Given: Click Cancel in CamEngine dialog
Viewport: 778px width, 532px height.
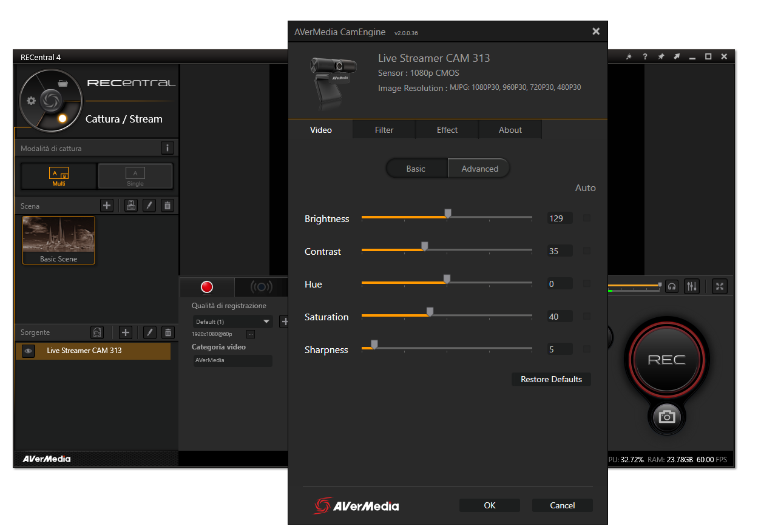Looking at the screenshot, I should (x=563, y=505).
